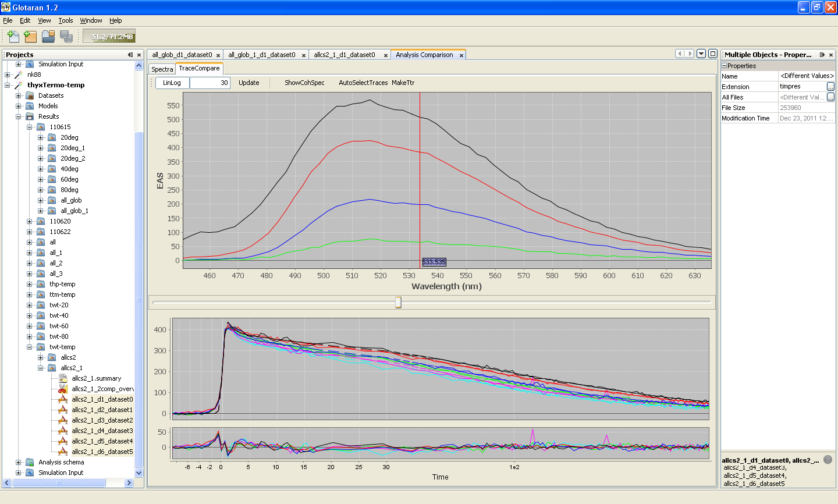The width and height of the screenshot is (838, 504).
Task: Open the Tools menu
Action: click(66, 20)
